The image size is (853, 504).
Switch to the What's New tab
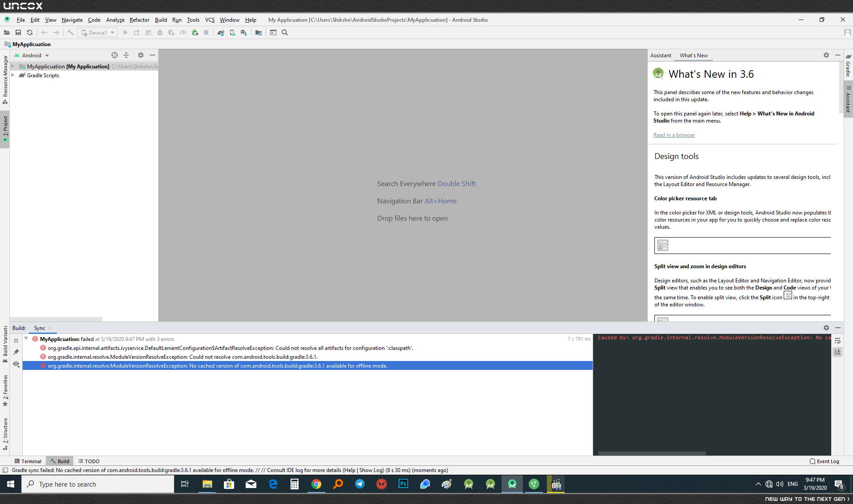(x=694, y=55)
